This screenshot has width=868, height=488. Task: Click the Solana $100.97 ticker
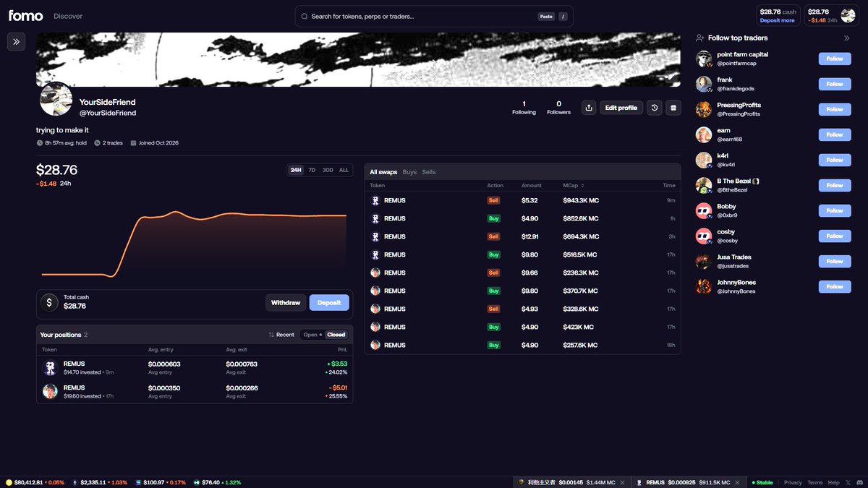pos(160,482)
